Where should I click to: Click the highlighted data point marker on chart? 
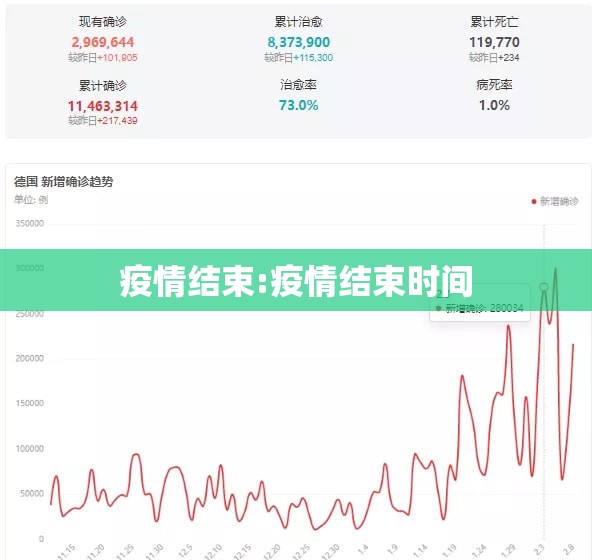pos(544,287)
